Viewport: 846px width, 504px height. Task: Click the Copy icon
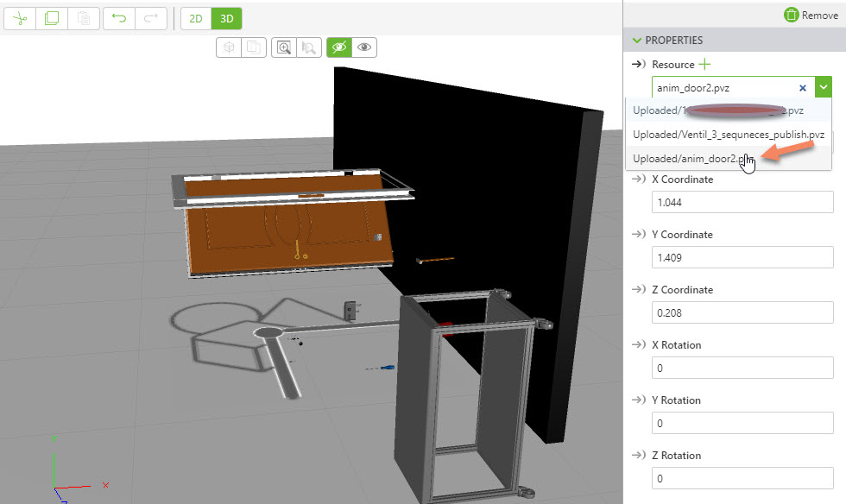point(52,17)
